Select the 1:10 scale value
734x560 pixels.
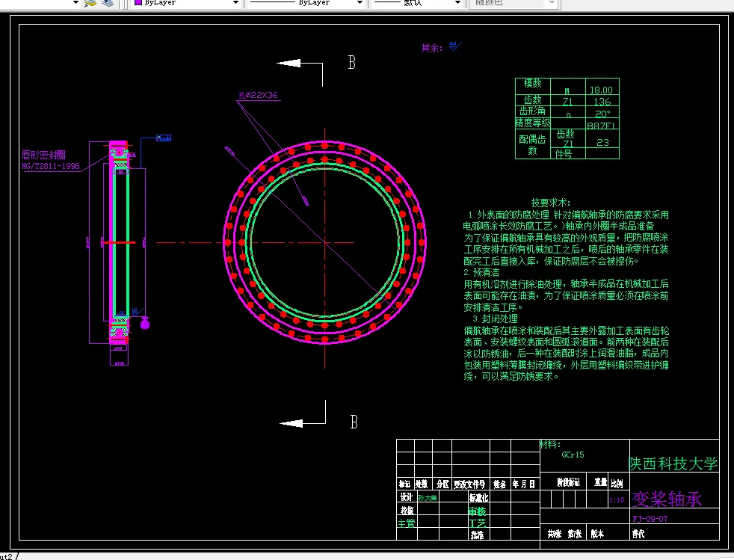point(617,500)
